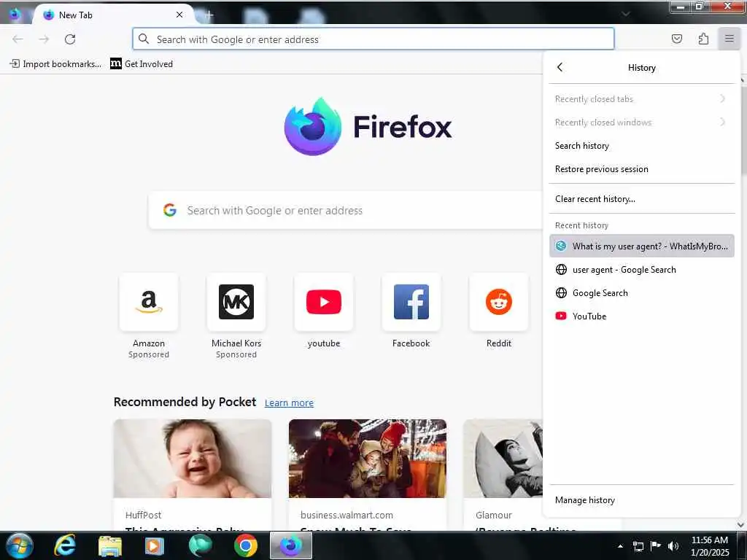Select Search history menu item
747x560 pixels.
641,146
